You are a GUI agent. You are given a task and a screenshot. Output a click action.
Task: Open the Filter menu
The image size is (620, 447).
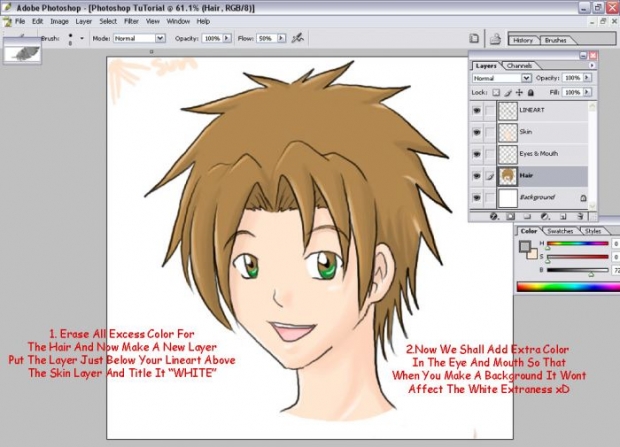131,21
